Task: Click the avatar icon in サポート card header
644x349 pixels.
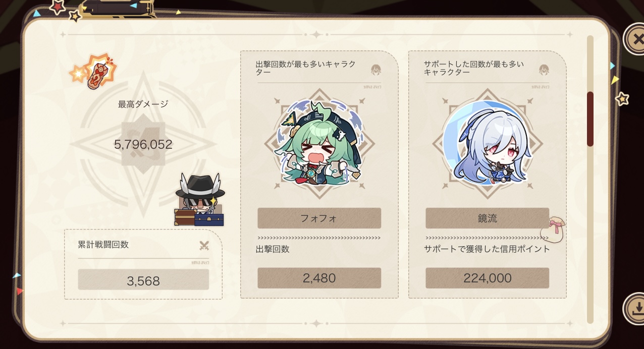Action: pyautogui.click(x=544, y=70)
